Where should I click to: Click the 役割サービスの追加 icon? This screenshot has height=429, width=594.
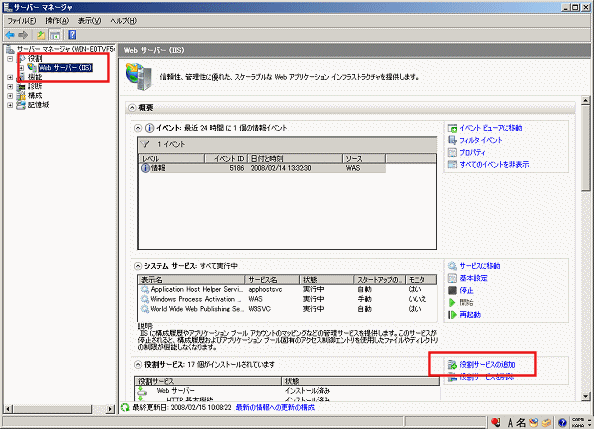[x=452, y=365]
